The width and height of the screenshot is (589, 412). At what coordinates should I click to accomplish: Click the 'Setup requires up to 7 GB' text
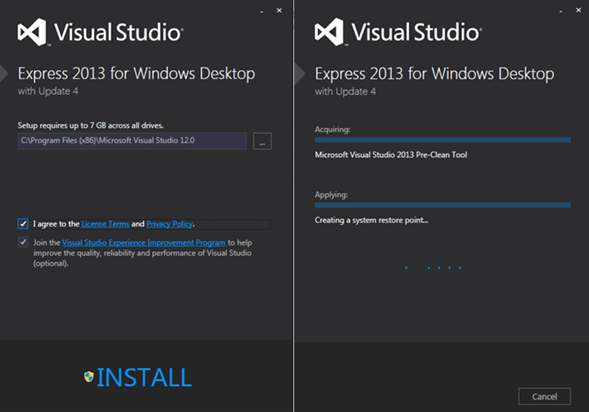point(91,125)
